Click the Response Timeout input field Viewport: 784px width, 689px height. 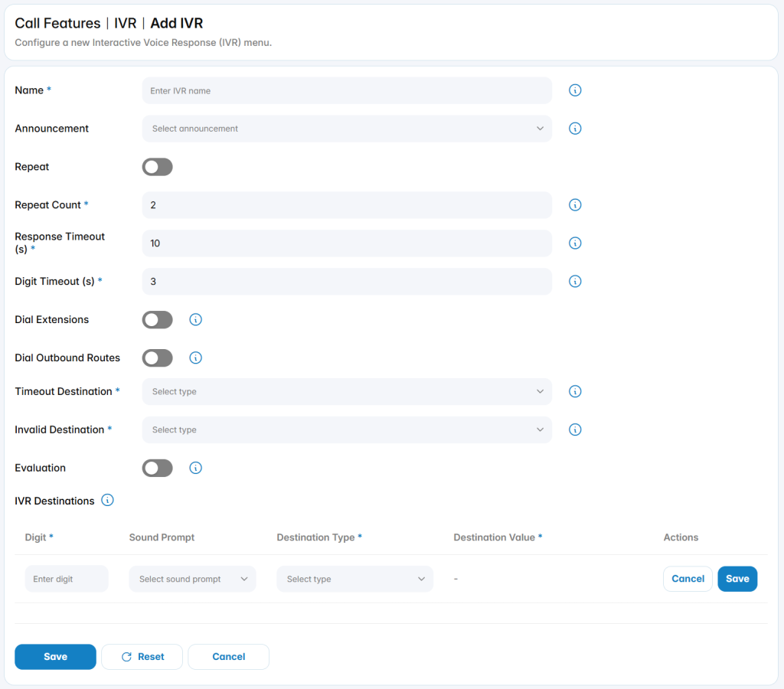(x=347, y=243)
